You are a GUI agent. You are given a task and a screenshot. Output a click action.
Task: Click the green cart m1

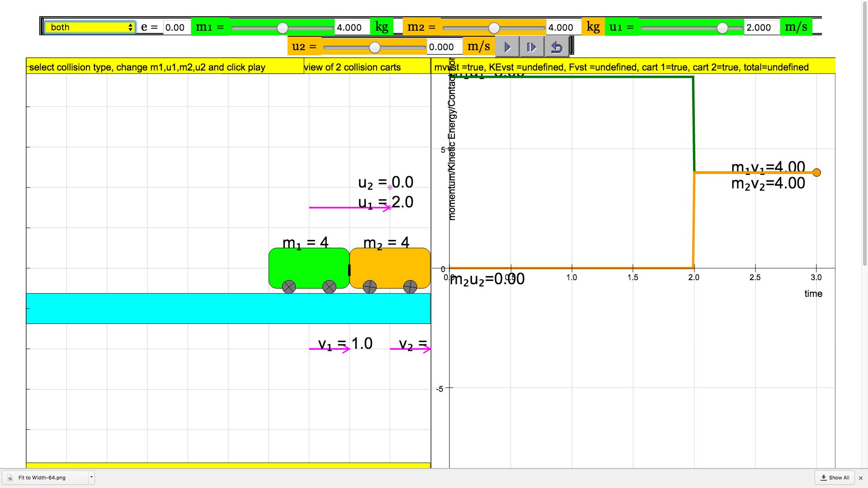tap(309, 267)
